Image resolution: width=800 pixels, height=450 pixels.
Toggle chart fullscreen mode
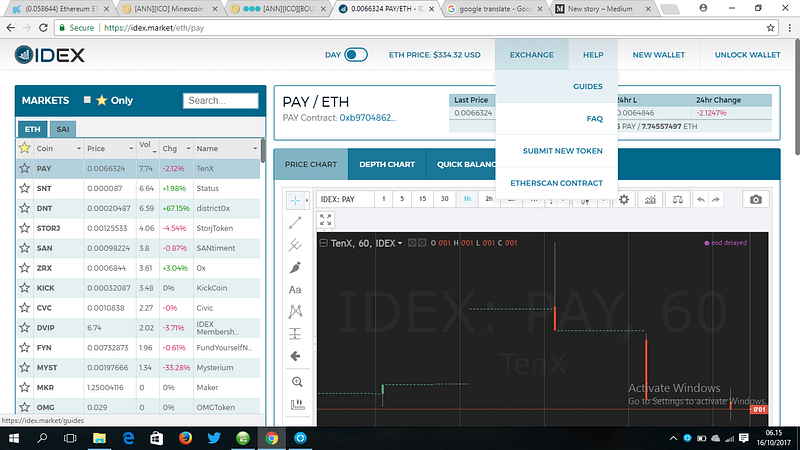pyautogui.click(x=326, y=220)
